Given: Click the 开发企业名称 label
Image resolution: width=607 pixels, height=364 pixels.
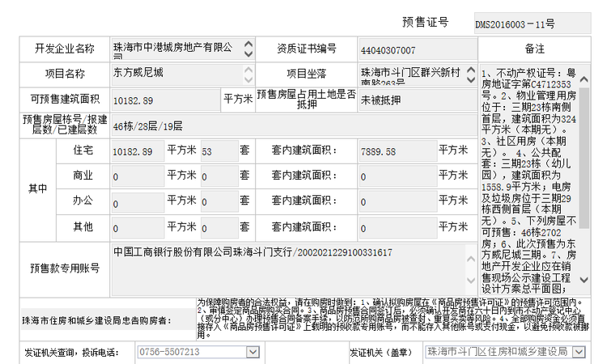Looking at the screenshot, I should [65, 49].
